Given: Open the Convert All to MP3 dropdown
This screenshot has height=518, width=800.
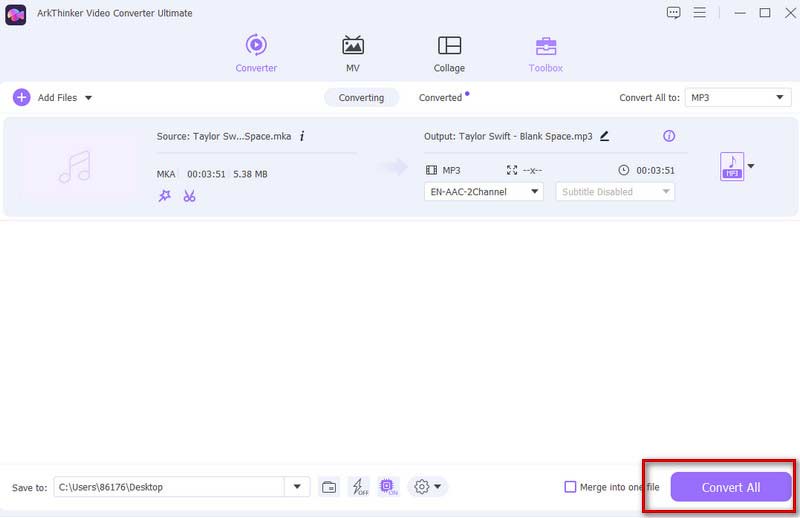Looking at the screenshot, I should [738, 97].
